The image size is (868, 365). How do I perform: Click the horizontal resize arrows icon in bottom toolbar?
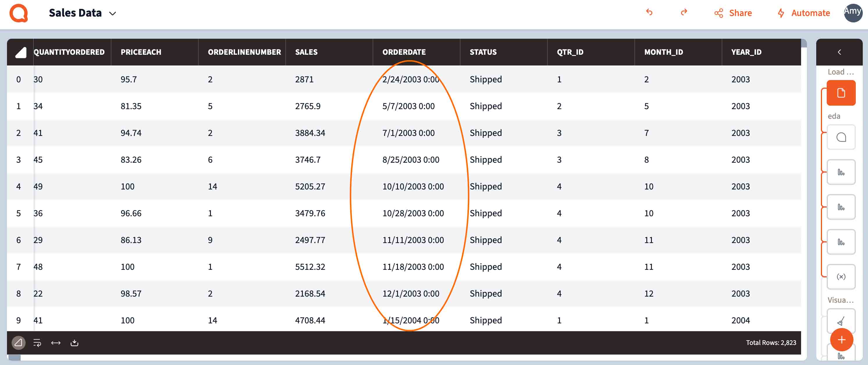(56, 343)
